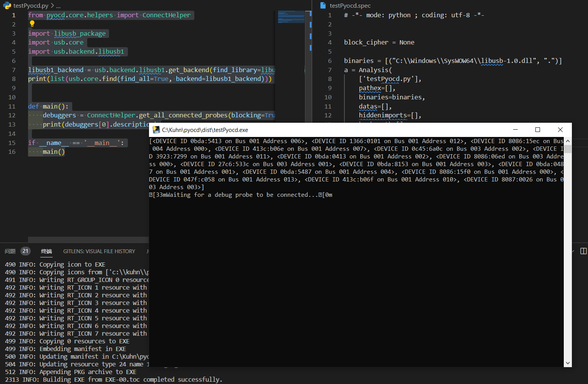Toggle the split panel layout icon
This screenshot has height=384, width=588.
[x=583, y=251]
